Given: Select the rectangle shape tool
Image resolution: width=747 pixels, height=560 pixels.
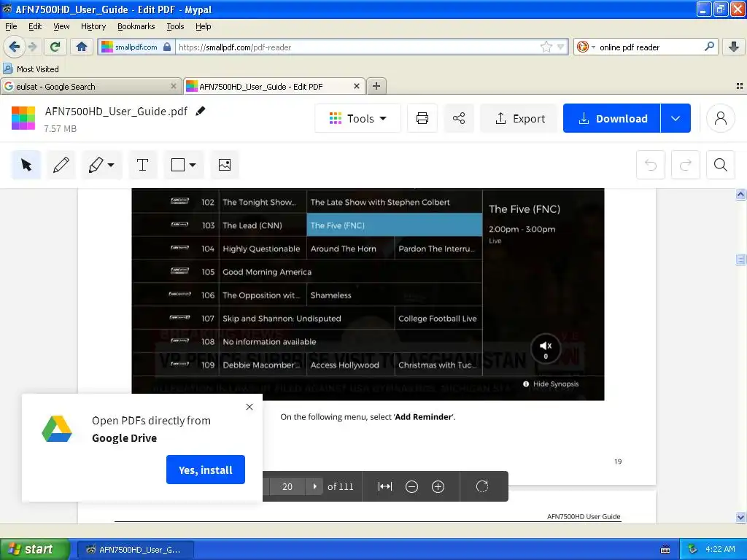Looking at the screenshot, I should coord(178,166).
